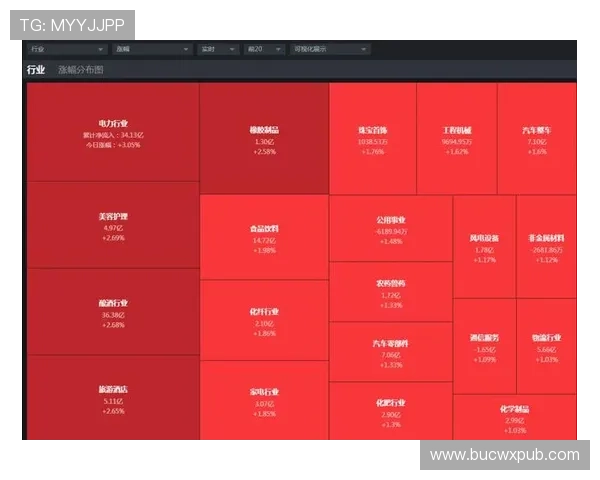
Task: Open the 物流行业 treemap block
Action: pyautogui.click(x=546, y=346)
